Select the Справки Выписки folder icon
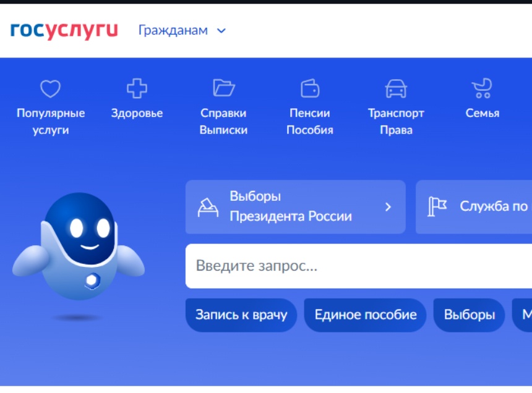 click(x=223, y=88)
